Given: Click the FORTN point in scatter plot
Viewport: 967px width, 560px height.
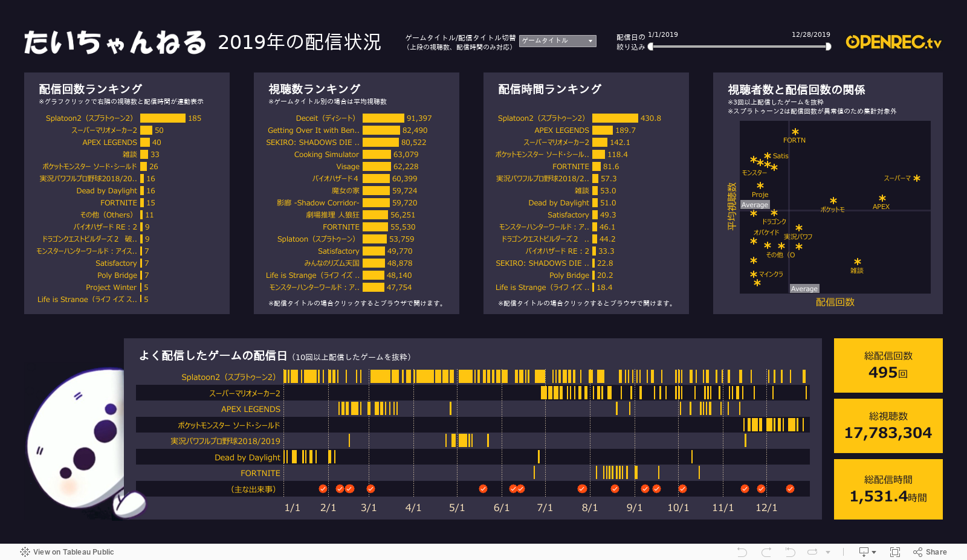Looking at the screenshot, I should pos(795,132).
